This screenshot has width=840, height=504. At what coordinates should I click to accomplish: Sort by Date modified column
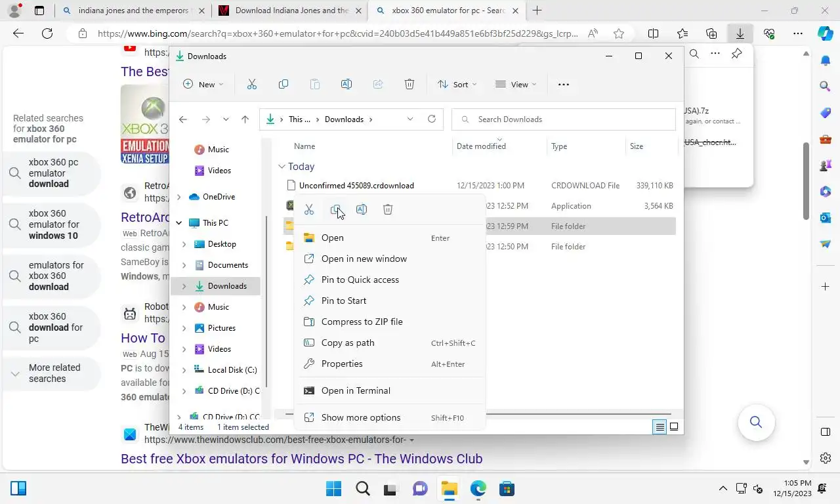pos(499,146)
